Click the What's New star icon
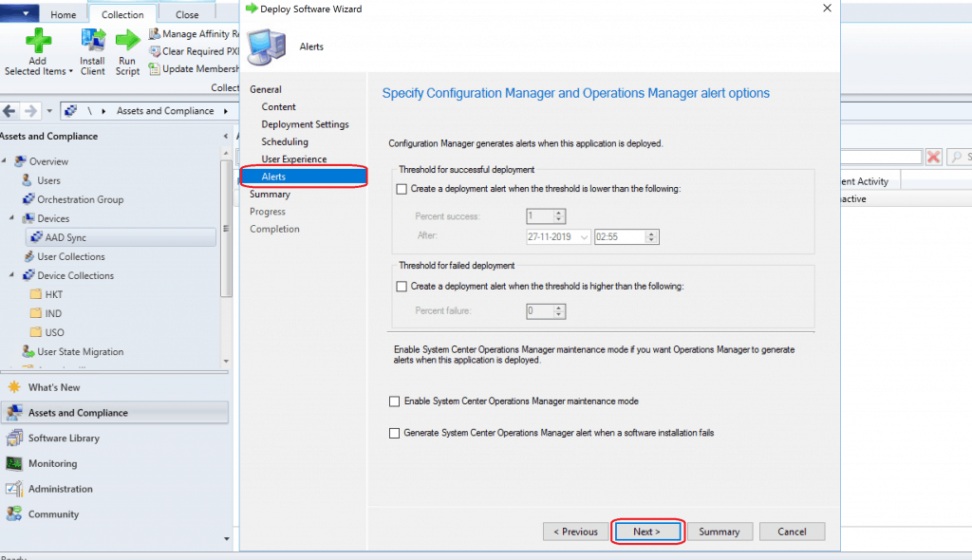This screenshot has height=560, width=972. 13,387
